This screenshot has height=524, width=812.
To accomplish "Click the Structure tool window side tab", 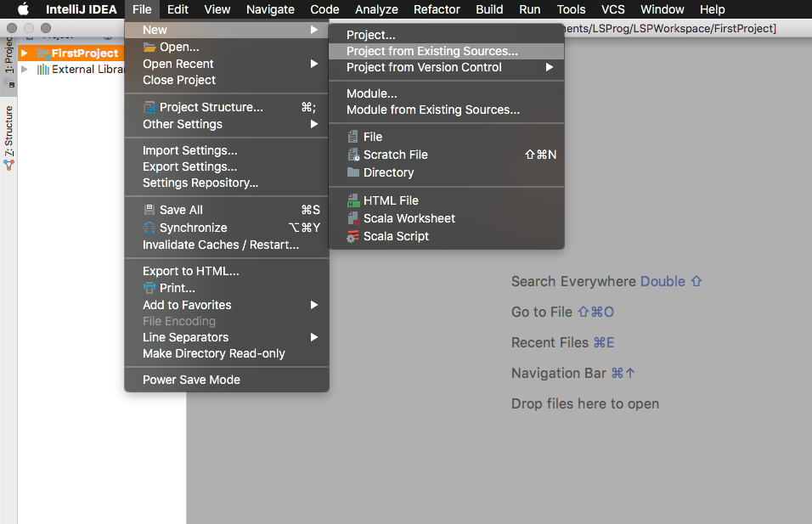I will click(8, 138).
